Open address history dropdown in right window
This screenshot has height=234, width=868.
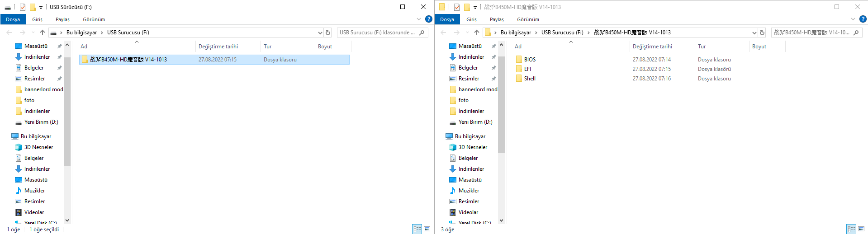pyautogui.click(x=754, y=33)
